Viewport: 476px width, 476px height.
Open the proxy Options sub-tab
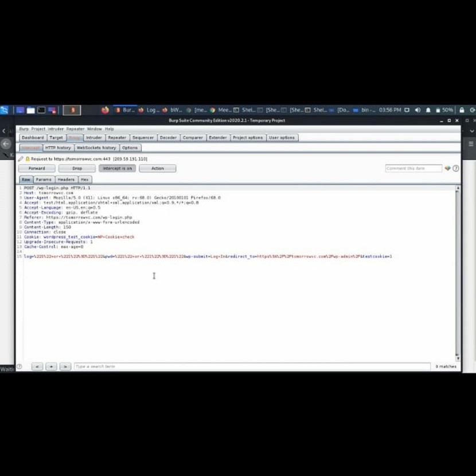(130, 147)
